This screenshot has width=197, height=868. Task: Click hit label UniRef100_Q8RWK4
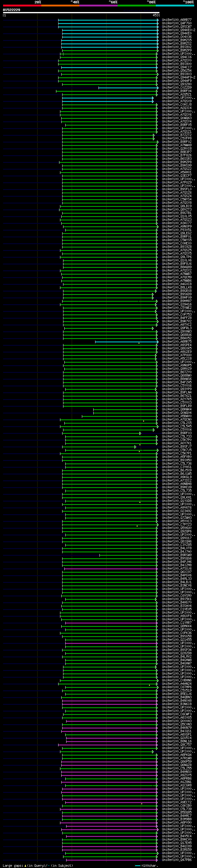pos(177,410)
